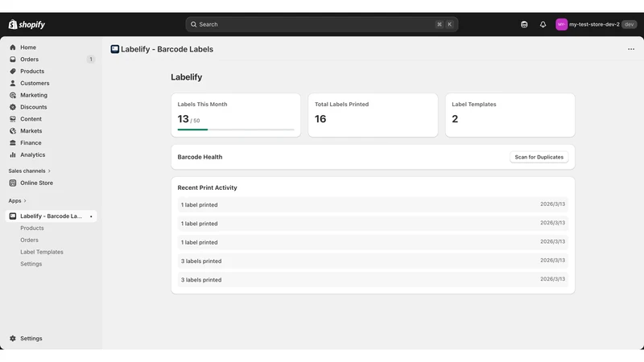Click the Labels This Month progress bar
The width and height of the screenshot is (644, 362).
coord(236,130)
